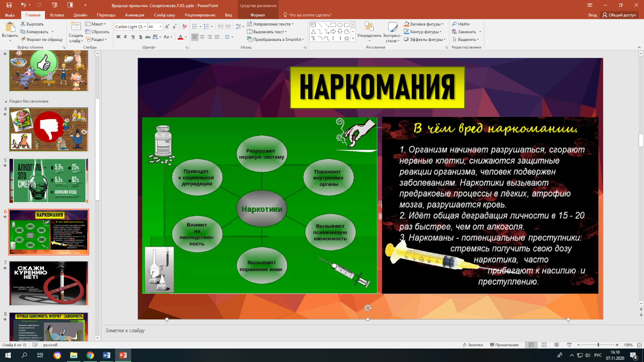Screen dimensions: 644x362
Task: Switch to Рецензирование ribbon tab
Action: 200,15
